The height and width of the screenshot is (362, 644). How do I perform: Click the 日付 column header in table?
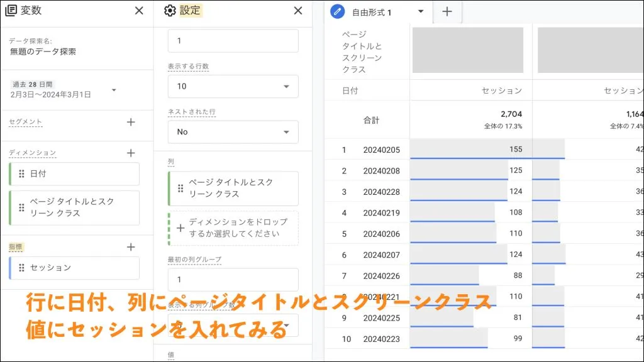click(350, 90)
